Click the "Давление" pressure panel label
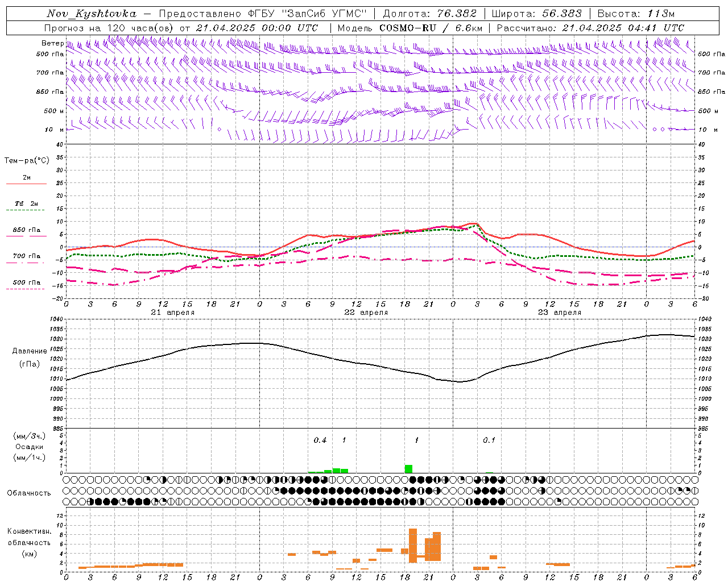This screenshot has height=582, width=728. pyautogui.click(x=30, y=351)
